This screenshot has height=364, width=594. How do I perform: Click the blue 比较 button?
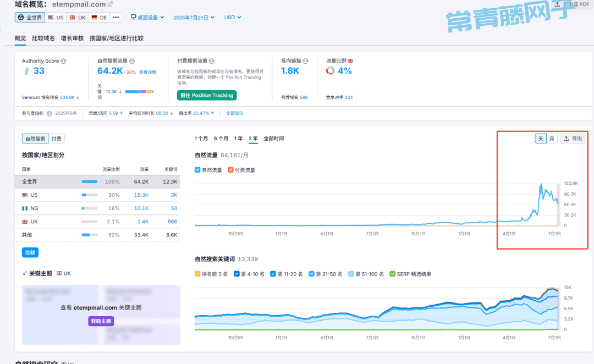pos(30,252)
